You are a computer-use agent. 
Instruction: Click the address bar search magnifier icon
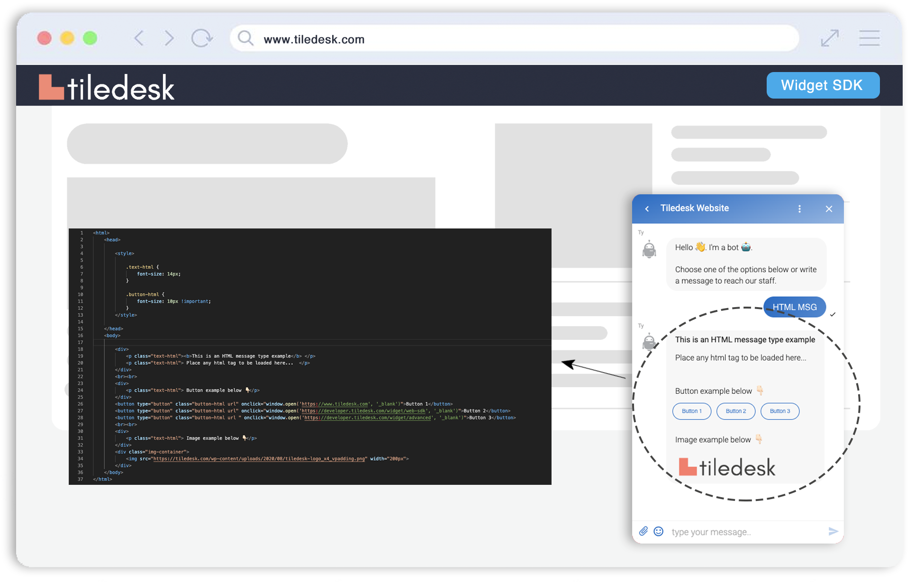point(245,38)
